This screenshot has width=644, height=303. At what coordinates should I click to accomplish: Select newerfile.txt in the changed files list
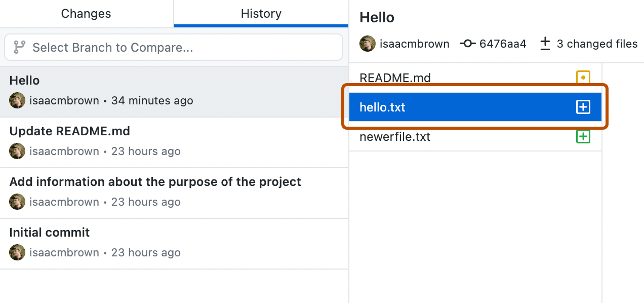[x=395, y=136]
